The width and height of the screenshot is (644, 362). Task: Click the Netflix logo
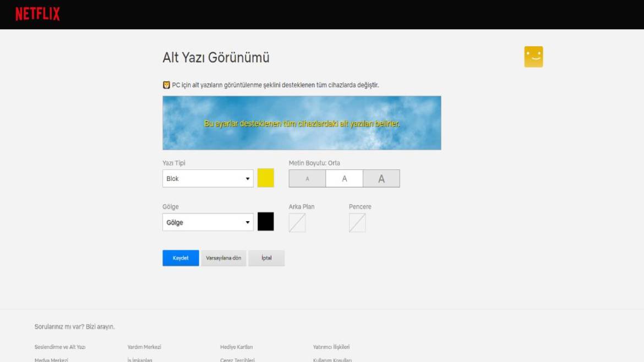(36, 13)
